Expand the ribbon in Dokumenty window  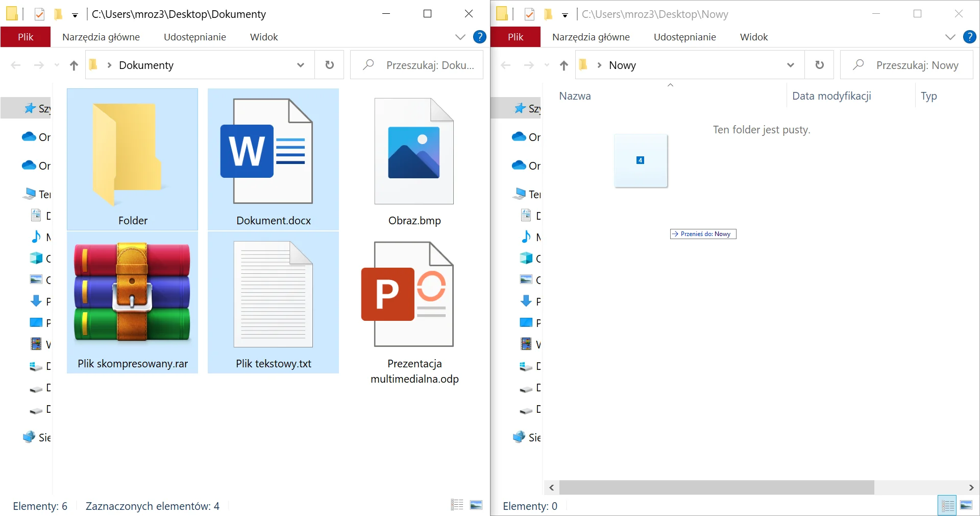pyautogui.click(x=460, y=37)
